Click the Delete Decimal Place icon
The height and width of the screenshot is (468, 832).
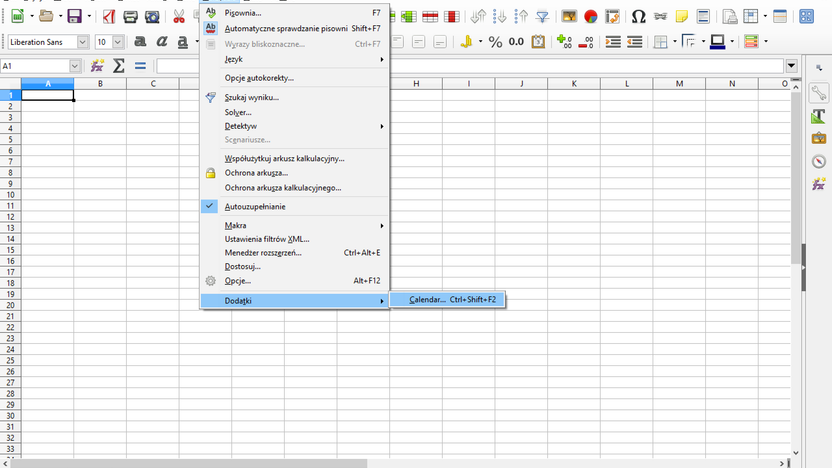coord(586,41)
